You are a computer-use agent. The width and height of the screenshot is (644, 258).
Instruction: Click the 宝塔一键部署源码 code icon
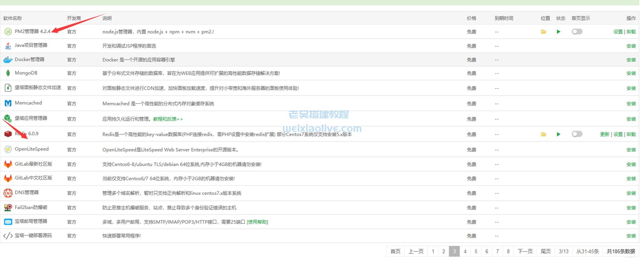(8, 236)
